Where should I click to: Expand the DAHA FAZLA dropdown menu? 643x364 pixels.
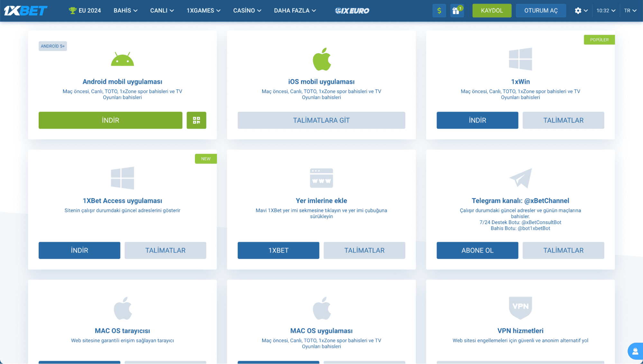tap(295, 11)
